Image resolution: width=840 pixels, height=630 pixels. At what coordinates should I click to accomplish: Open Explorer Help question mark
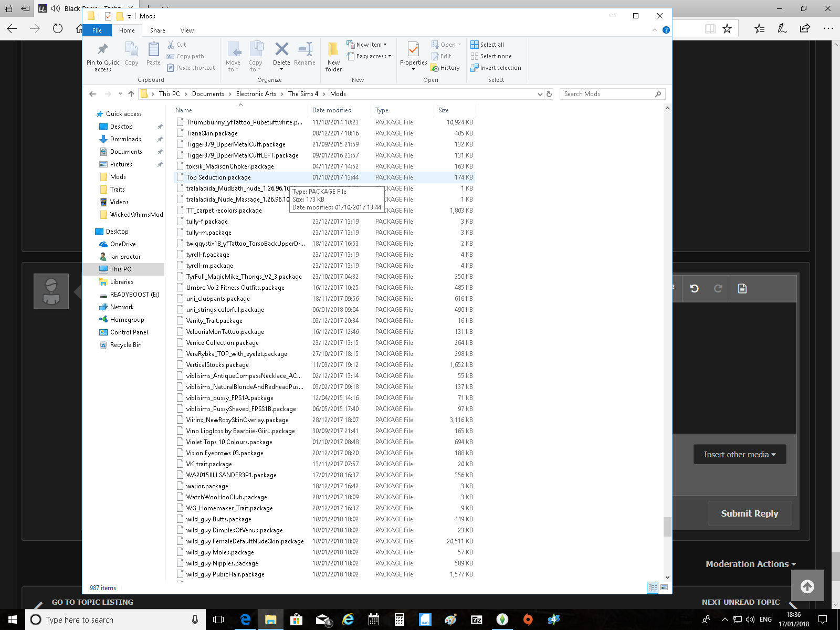point(666,30)
